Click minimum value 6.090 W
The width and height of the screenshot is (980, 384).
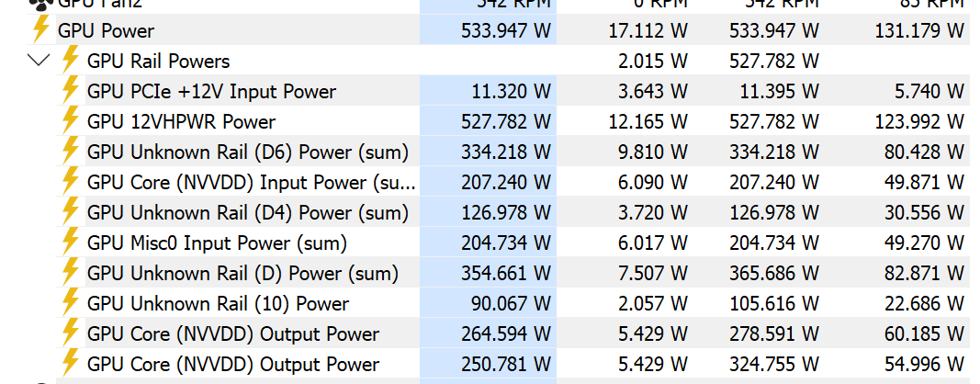pos(653,183)
